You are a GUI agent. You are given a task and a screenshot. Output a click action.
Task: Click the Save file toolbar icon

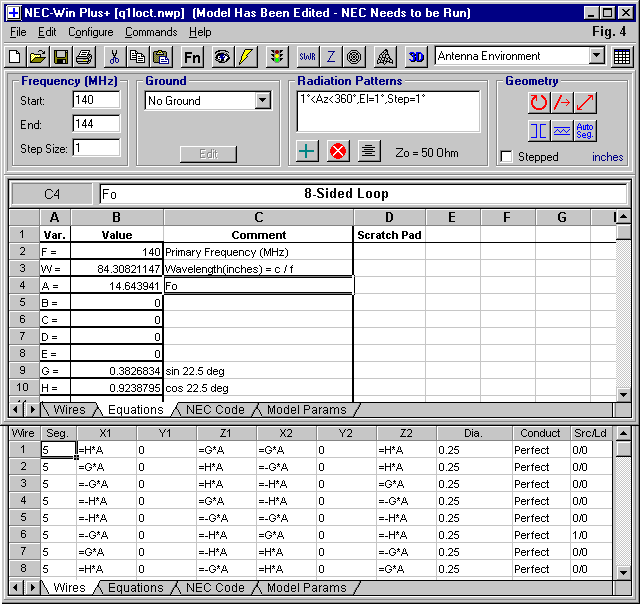click(60, 57)
